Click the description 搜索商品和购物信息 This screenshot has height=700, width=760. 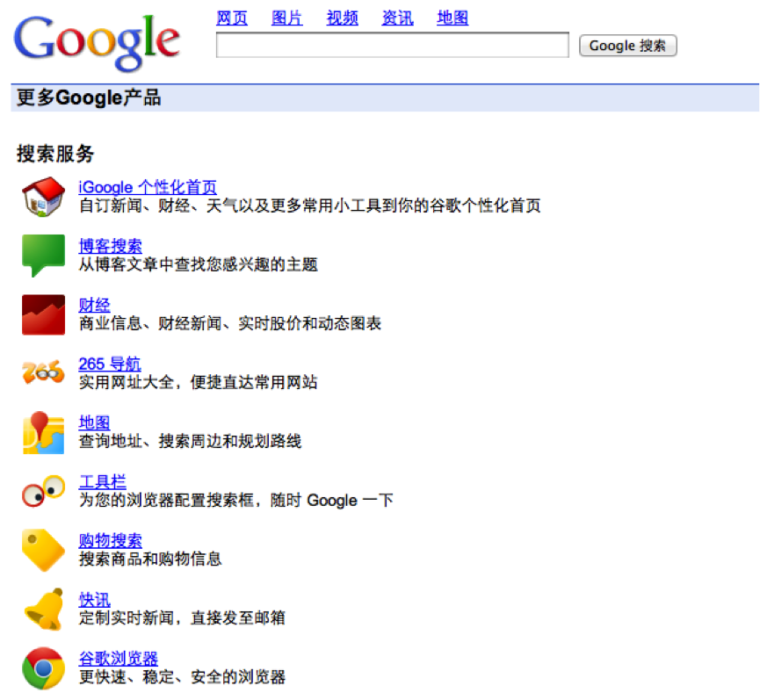(150, 559)
